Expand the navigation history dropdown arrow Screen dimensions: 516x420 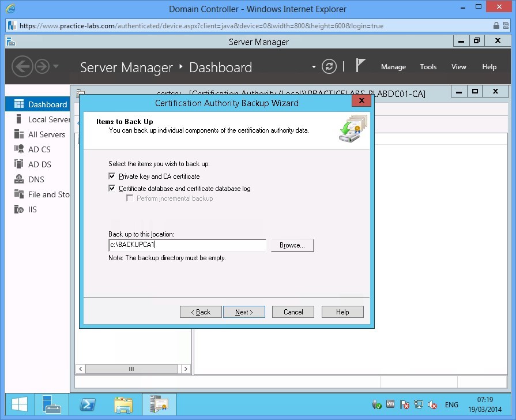(x=56, y=67)
